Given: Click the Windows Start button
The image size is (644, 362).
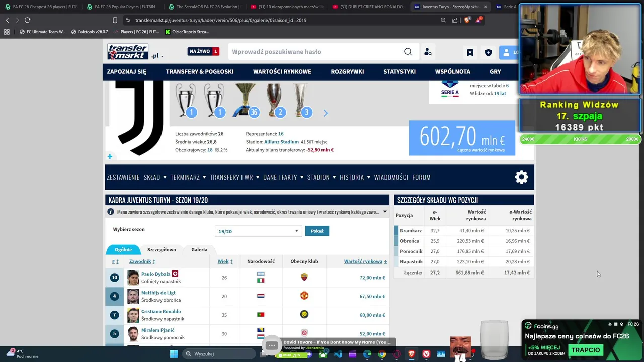Looking at the screenshot, I should (x=174, y=354).
